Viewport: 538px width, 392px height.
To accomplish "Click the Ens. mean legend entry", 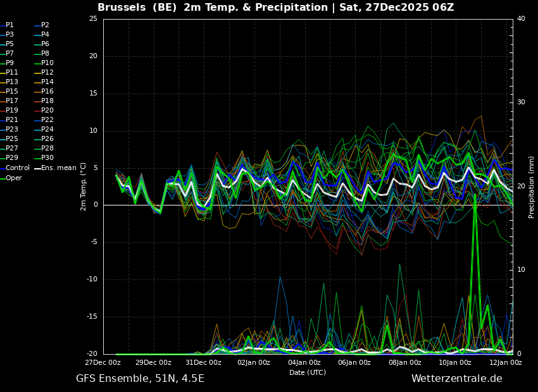I will coord(58,168).
